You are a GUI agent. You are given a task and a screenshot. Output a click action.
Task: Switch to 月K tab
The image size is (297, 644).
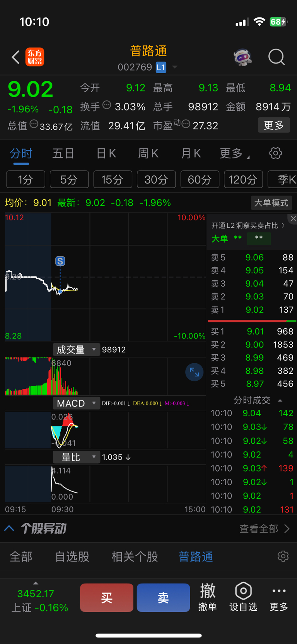coord(191,154)
